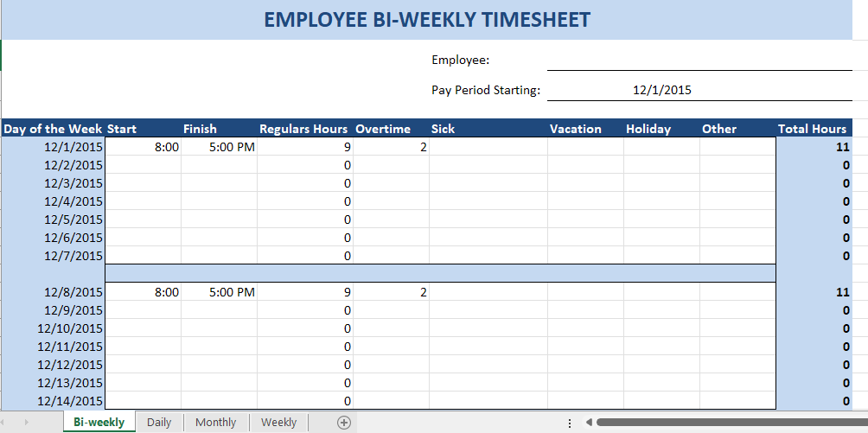868x433 pixels.
Task: Click the Employee Bi-Weekly Timesheet title
Action: coord(427,19)
